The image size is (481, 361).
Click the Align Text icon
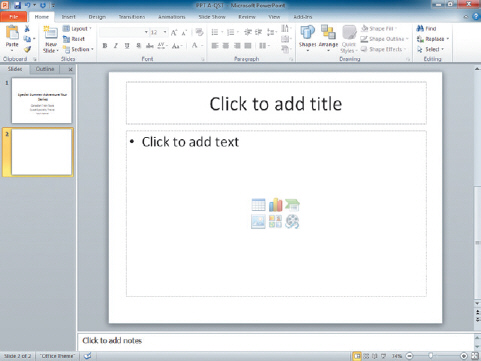(285, 39)
